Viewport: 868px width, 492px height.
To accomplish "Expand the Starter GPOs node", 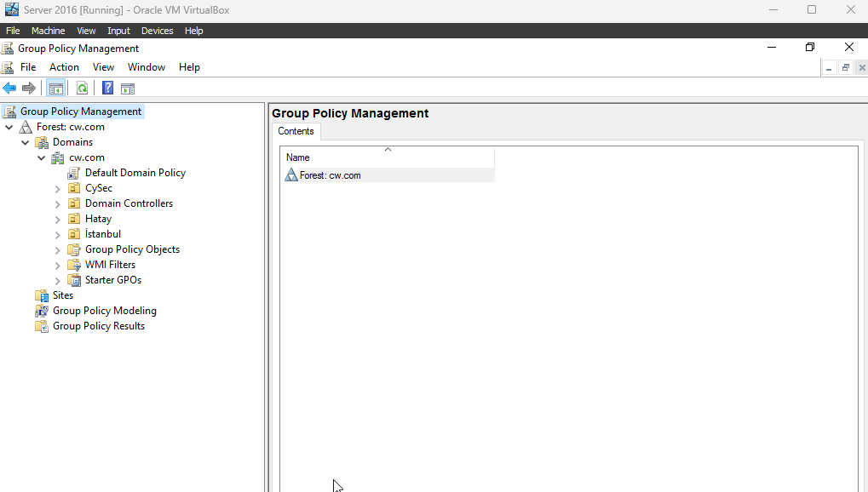I will click(58, 281).
